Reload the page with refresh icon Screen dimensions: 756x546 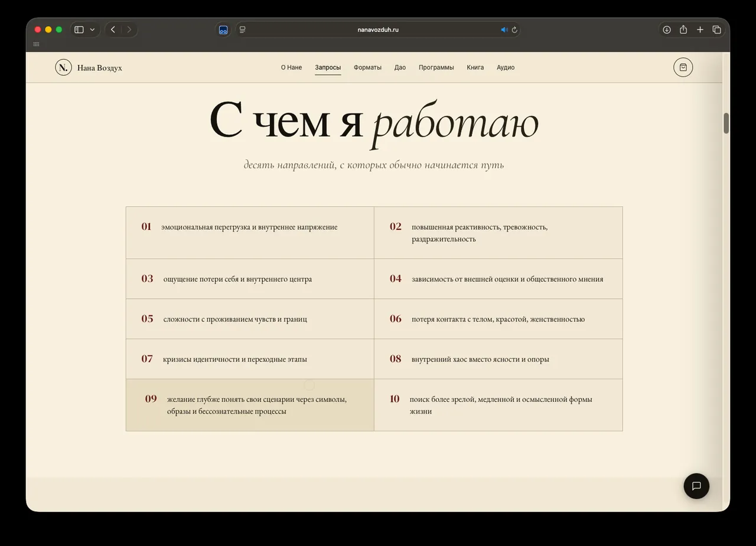coord(514,30)
